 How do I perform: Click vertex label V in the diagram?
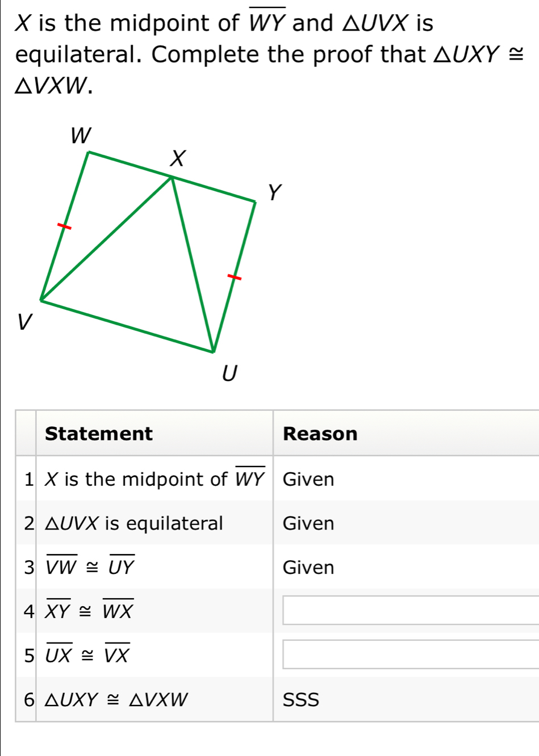click(x=24, y=322)
